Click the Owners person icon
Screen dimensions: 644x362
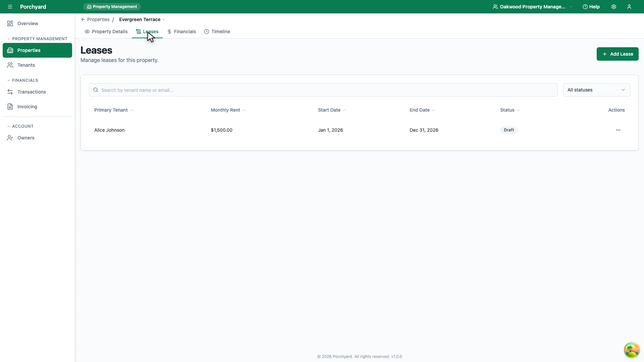click(x=10, y=138)
